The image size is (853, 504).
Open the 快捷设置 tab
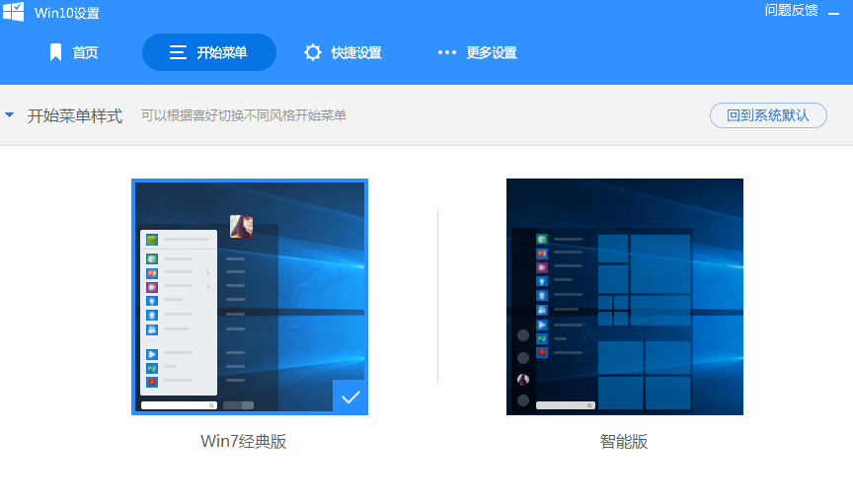point(343,52)
